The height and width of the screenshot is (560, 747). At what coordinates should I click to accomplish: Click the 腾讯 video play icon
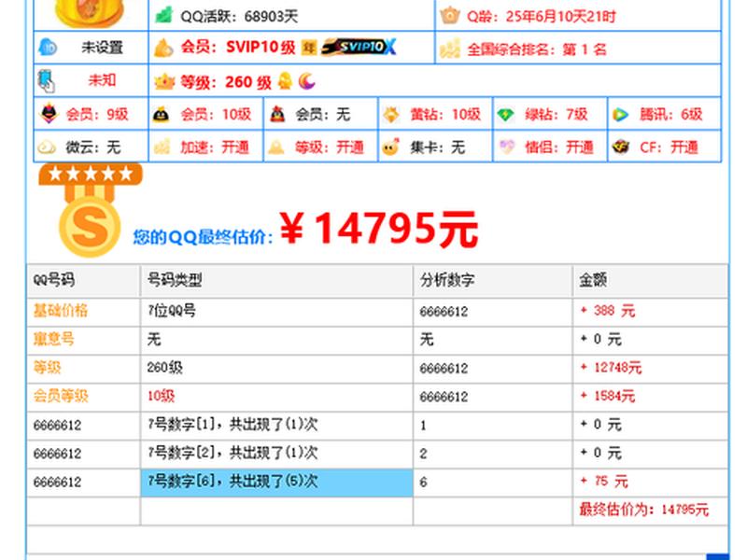point(620,115)
